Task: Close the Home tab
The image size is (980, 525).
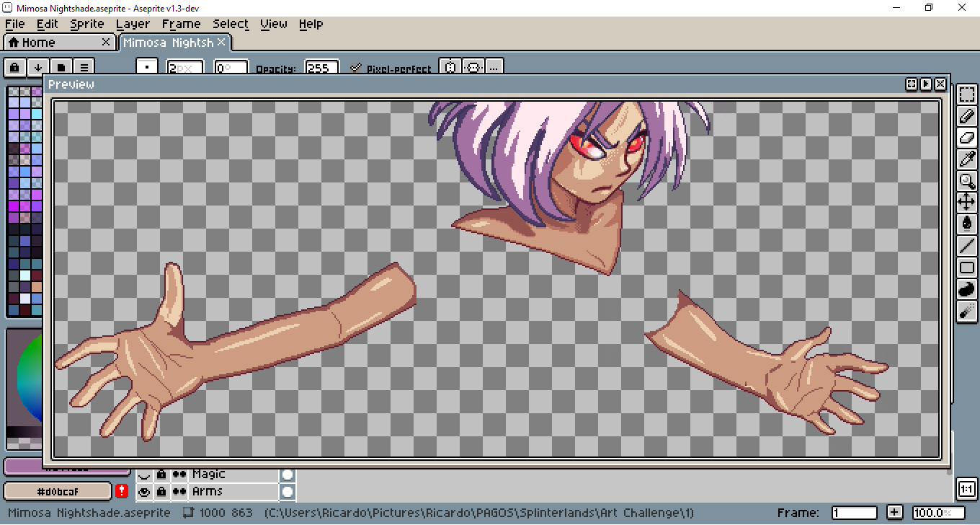Action: [x=106, y=43]
